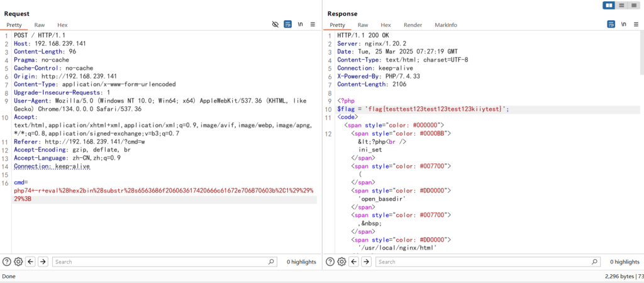Open the MarkInfo tab in Response
Viewport: 644px width, 283px height.
pyautogui.click(x=446, y=25)
